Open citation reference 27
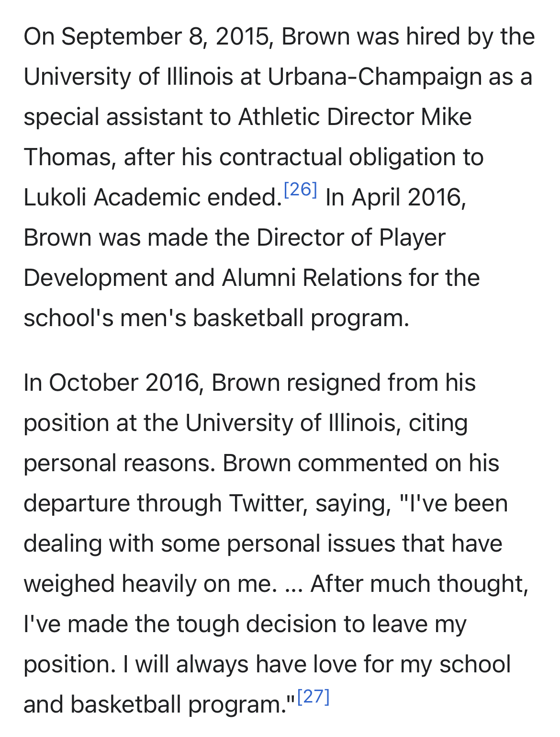560x737 pixels. 313,697
